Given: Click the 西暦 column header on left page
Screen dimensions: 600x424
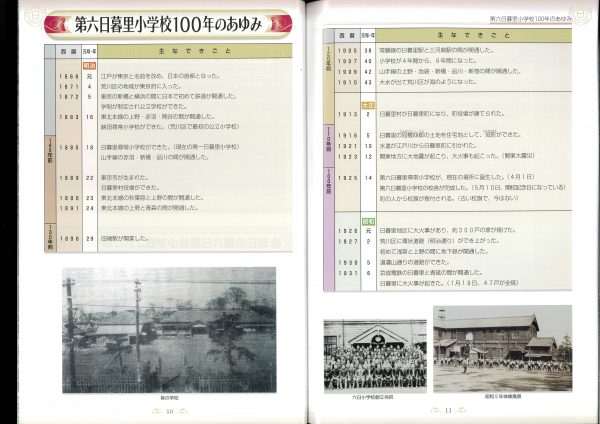Looking at the screenshot, I should click(72, 46).
